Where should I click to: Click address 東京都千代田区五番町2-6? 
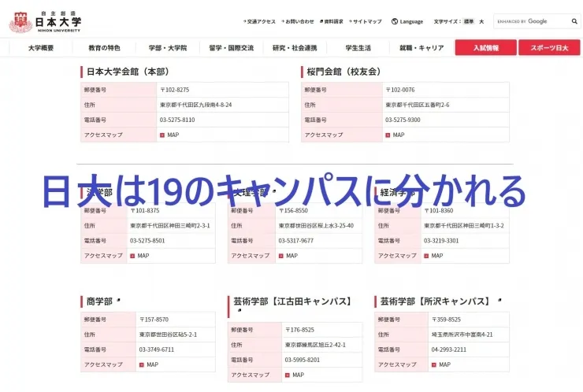(x=418, y=105)
